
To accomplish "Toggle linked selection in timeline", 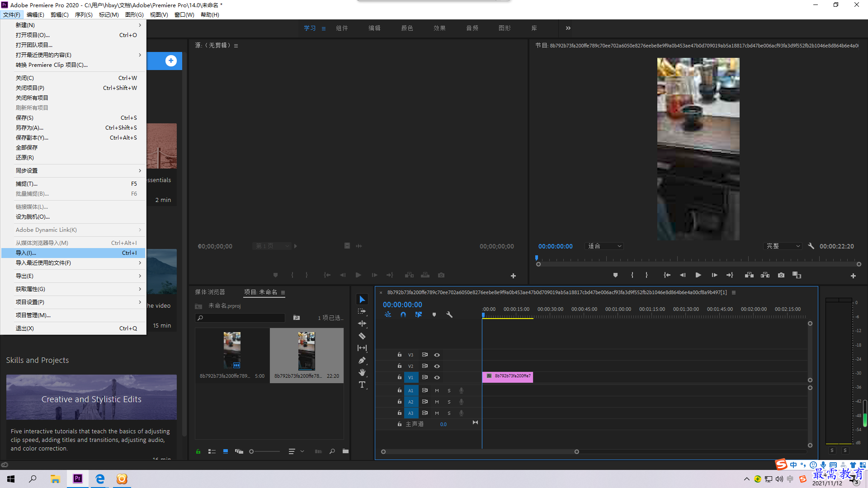I will 419,314.
